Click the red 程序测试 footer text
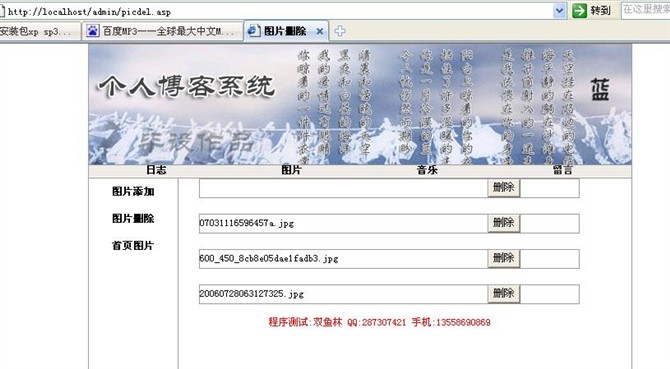The height and width of the screenshot is (369, 670). click(x=379, y=322)
